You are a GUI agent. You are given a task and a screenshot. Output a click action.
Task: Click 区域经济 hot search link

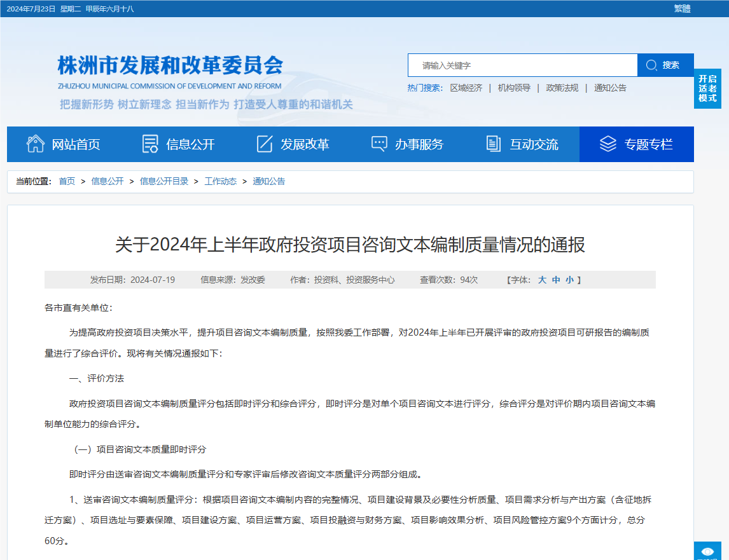click(466, 88)
